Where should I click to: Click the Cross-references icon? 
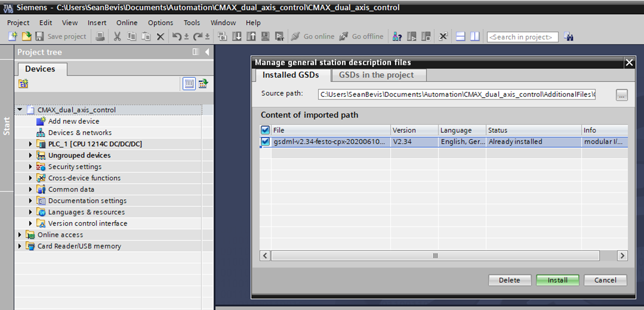[x=443, y=36]
